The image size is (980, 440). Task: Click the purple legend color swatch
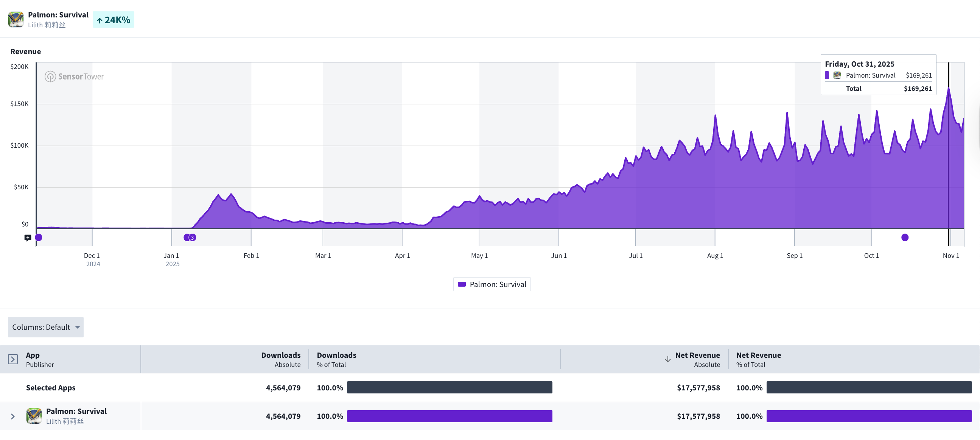click(462, 284)
